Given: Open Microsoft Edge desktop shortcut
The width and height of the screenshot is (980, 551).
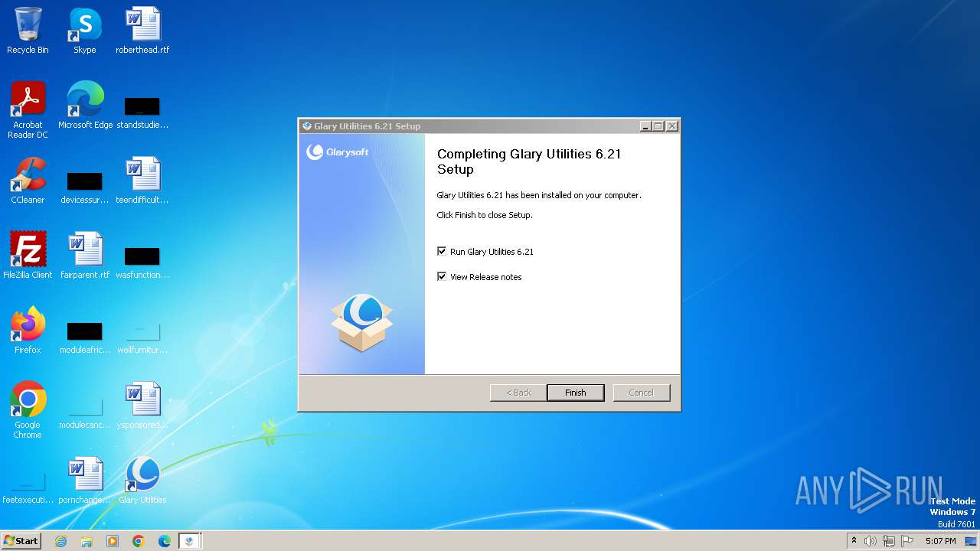Looking at the screenshot, I should tap(85, 106).
